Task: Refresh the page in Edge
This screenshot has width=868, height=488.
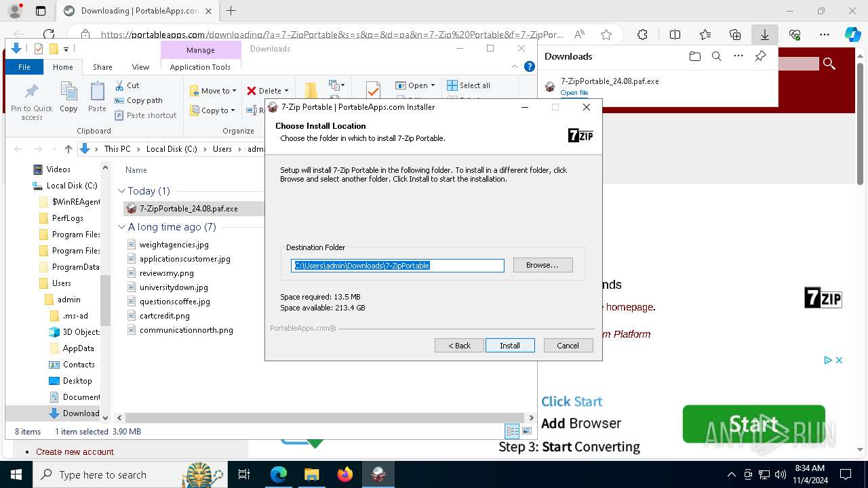Action: tap(49, 35)
